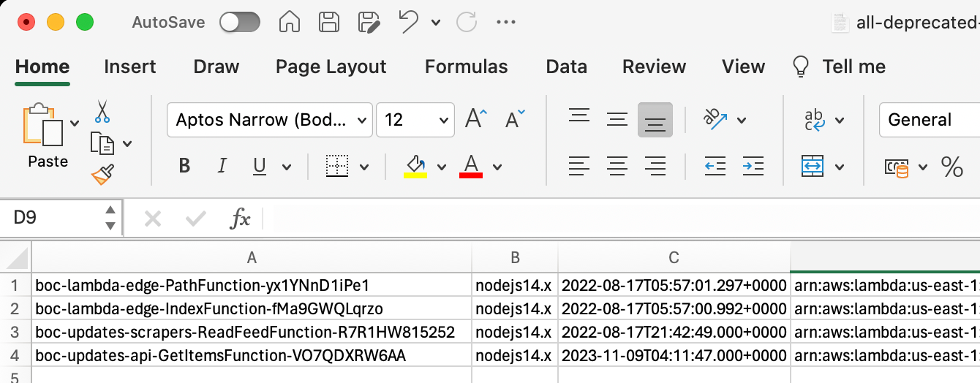
Task: Click the Insert Function fx icon
Action: coord(241,218)
